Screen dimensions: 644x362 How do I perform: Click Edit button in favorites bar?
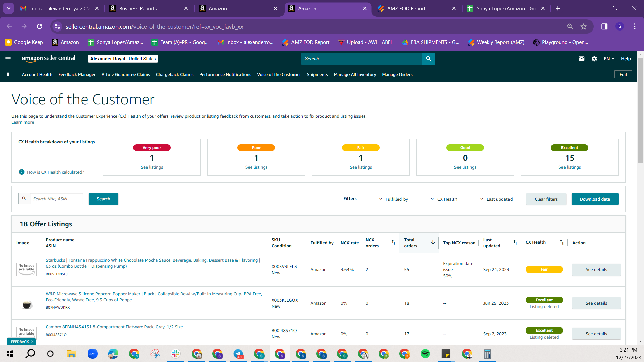pyautogui.click(x=623, y=74)
